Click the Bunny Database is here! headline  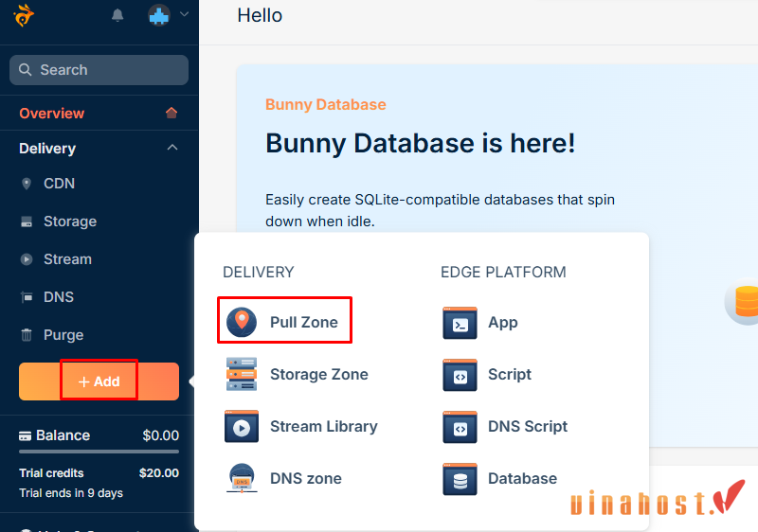421,143
